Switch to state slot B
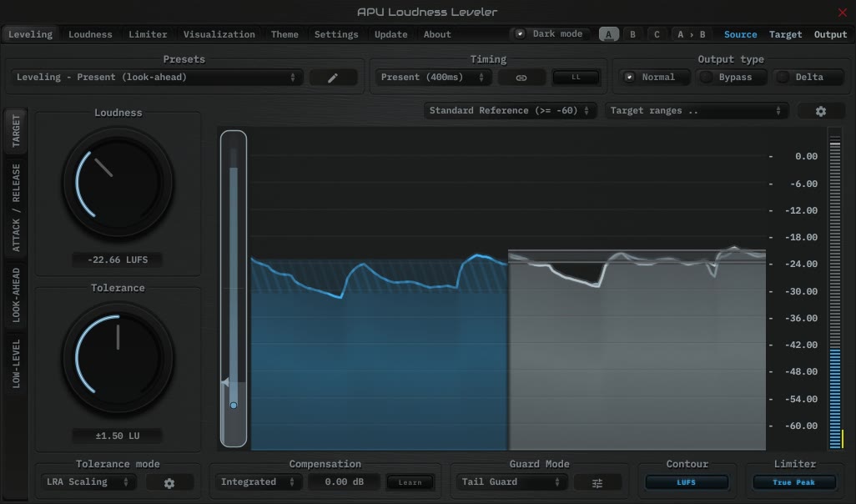This screenshot has height=504, width=856. click(x=632, y=34)
